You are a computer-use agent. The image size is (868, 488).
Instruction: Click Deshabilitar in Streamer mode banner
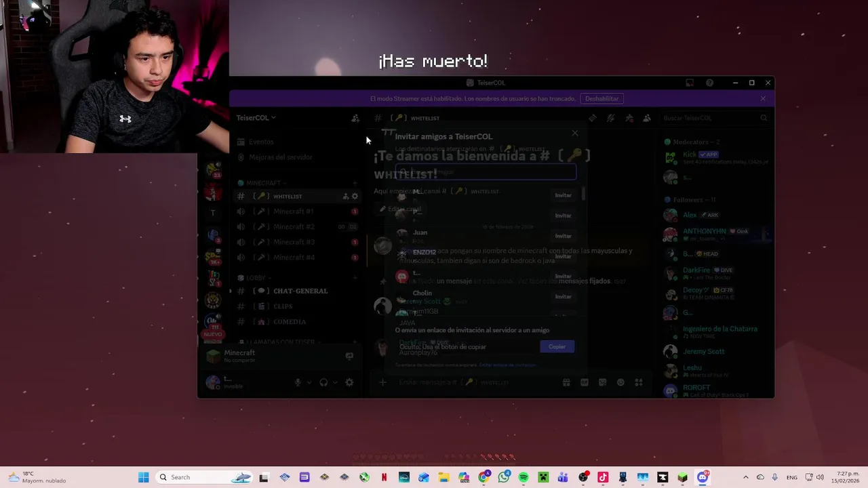pos(601,99)
